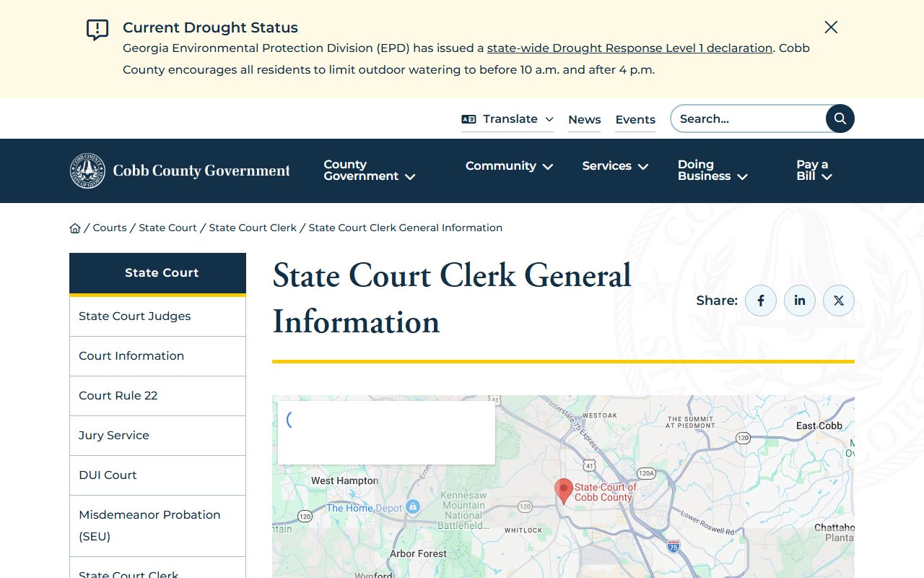Click the Cobb County seal logo
Screen dimensions: 924x578
87,171
